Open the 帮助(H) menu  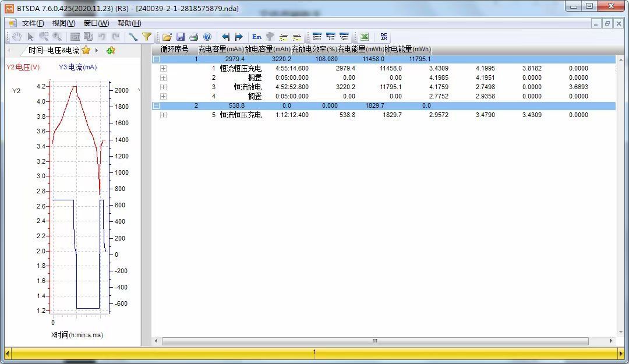coord(129,23)
